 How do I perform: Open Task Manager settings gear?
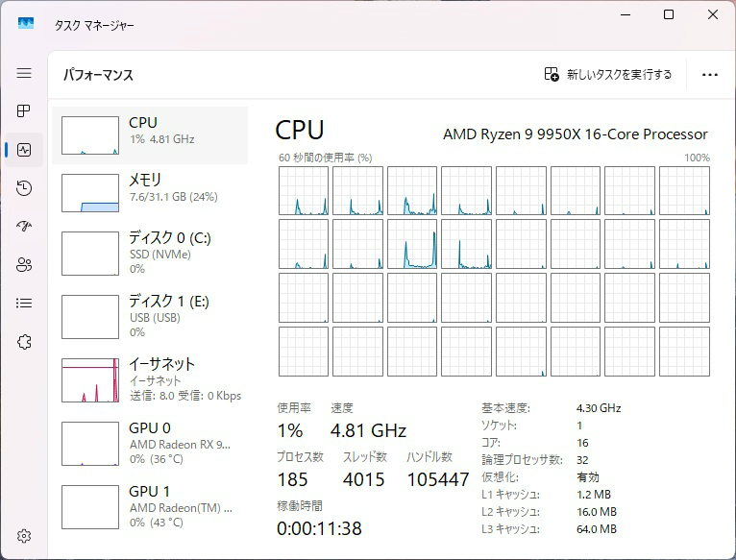point(24,536)
